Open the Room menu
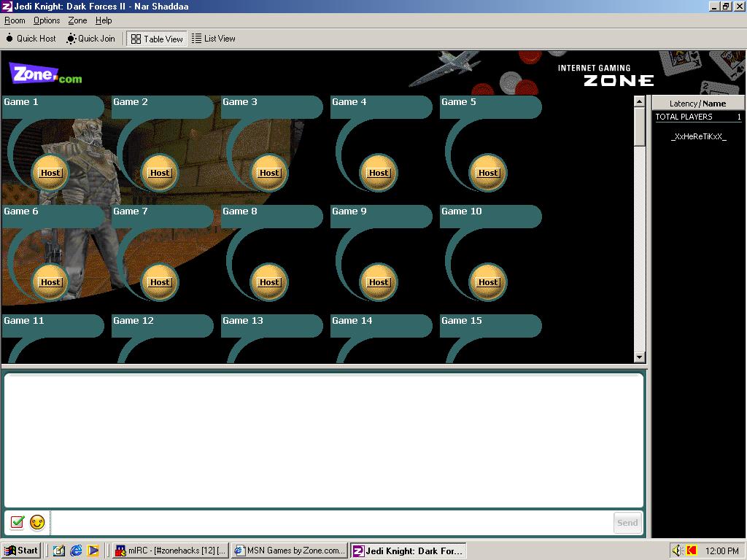This screenshot has width=747, height=560. pos(15,20)
